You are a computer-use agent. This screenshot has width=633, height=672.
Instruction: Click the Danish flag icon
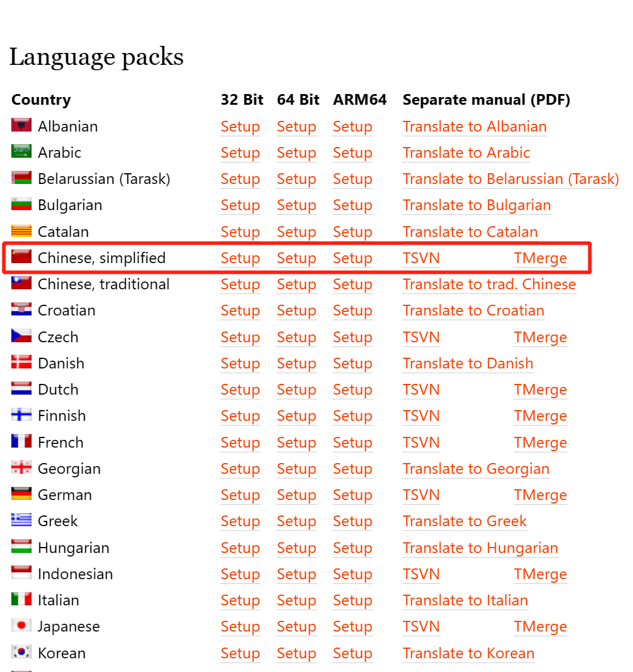[21, 362]
